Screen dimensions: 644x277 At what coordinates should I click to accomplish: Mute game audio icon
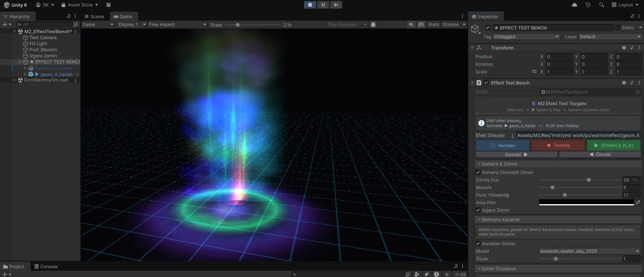[x=411, y=24]
